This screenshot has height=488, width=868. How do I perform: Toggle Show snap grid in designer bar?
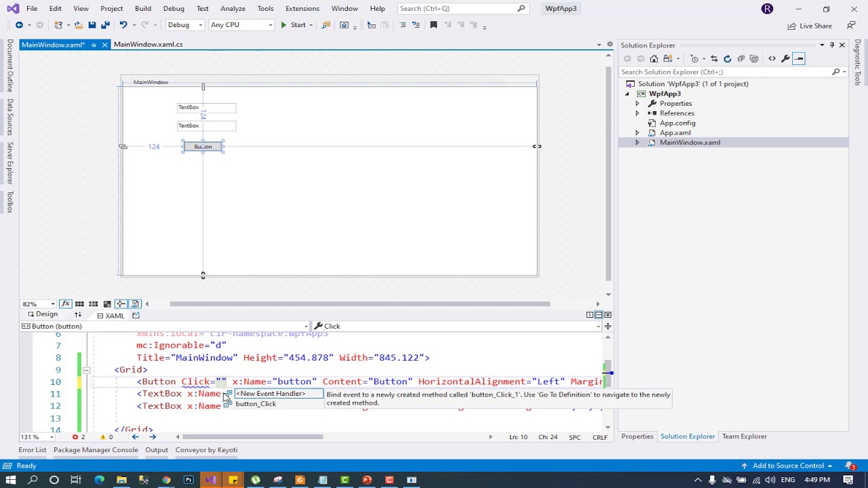pyautogui.click(x=79, y=304)
